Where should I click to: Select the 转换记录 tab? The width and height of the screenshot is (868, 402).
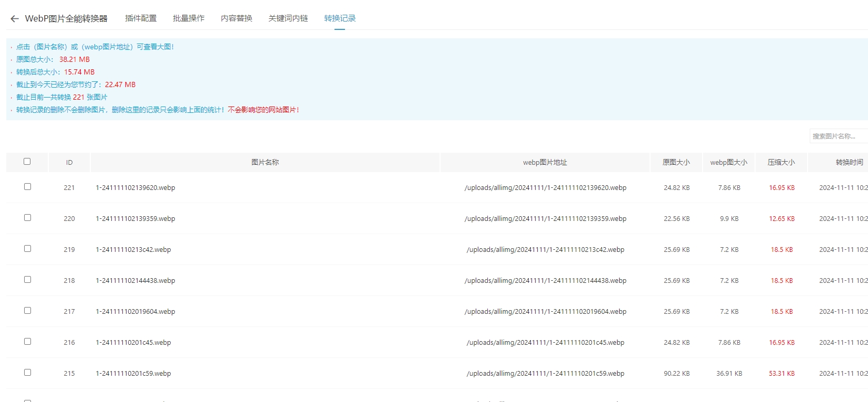point(340,18)
